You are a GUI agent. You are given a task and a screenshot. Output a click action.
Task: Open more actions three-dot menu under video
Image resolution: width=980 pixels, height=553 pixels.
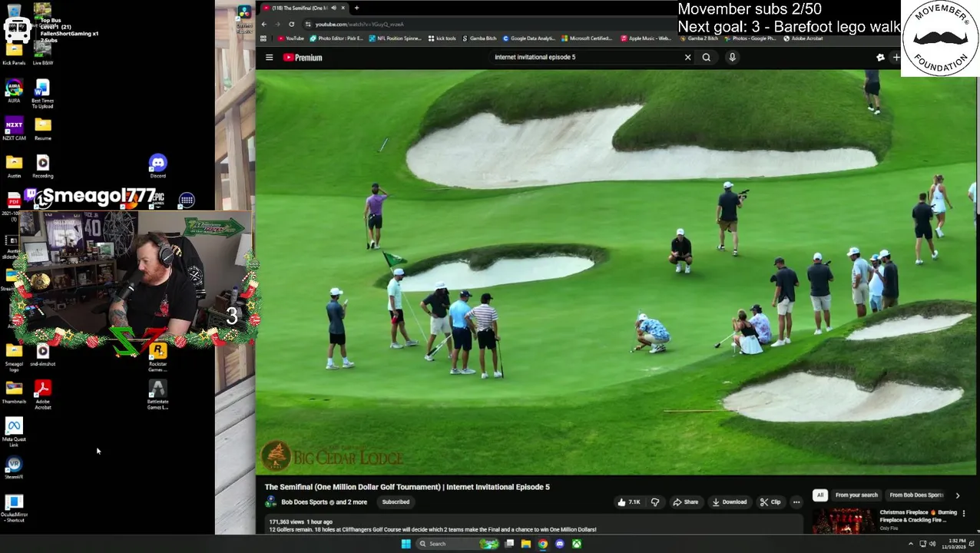796,502
